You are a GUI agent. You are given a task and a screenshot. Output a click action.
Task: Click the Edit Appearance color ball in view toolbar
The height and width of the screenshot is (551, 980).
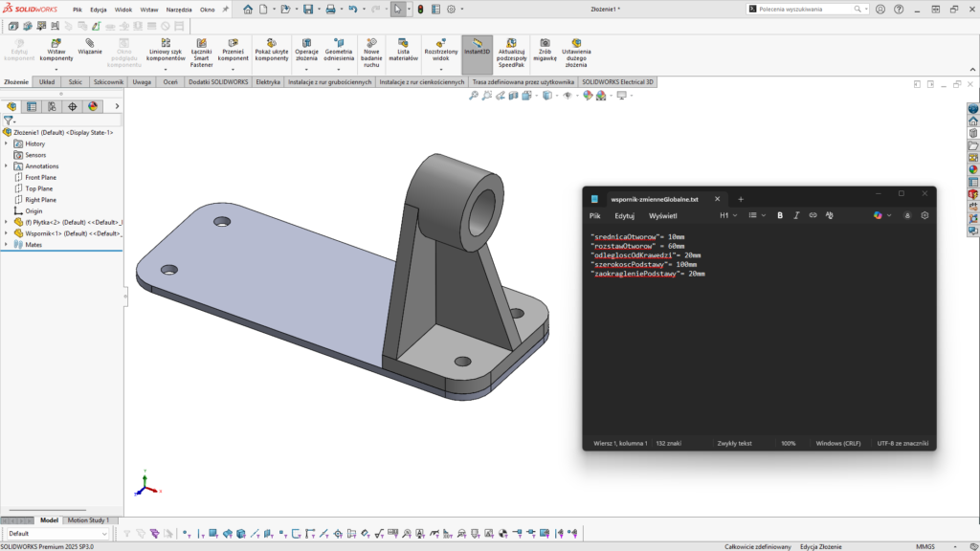coord(586,96)
